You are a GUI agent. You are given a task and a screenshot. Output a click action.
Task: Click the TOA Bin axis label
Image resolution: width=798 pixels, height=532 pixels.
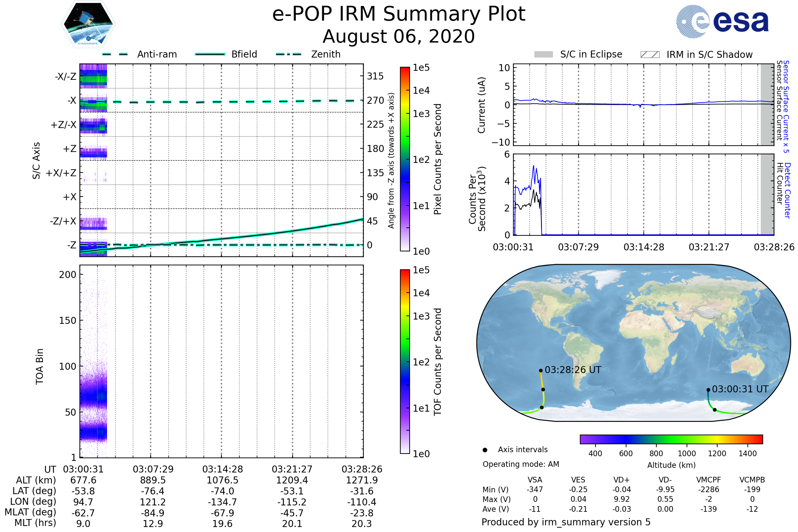point(39,366)
